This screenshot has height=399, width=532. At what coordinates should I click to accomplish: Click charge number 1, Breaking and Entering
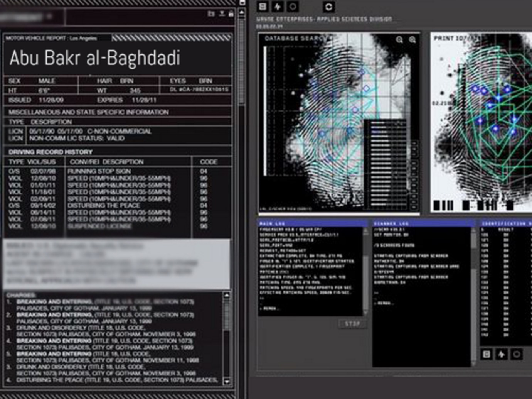(101, 305)
